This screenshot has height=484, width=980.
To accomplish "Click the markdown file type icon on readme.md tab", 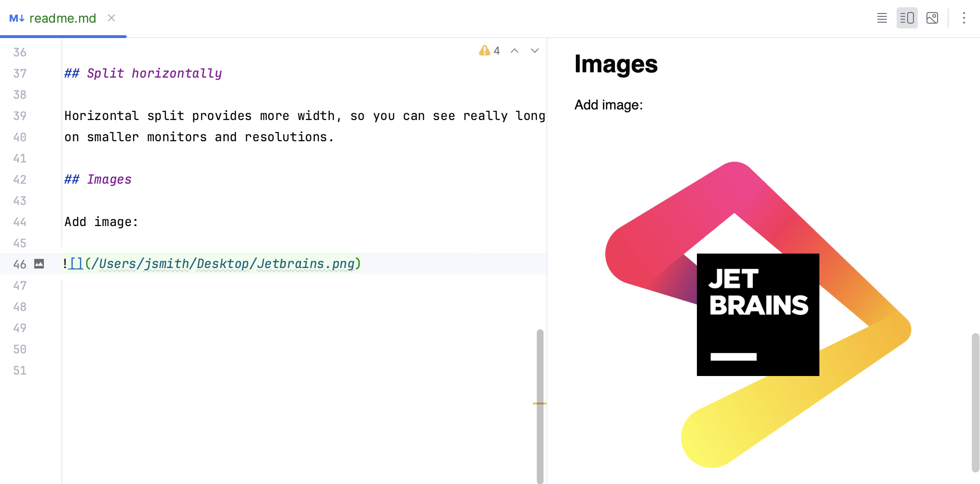I will [x=17, y=18].
